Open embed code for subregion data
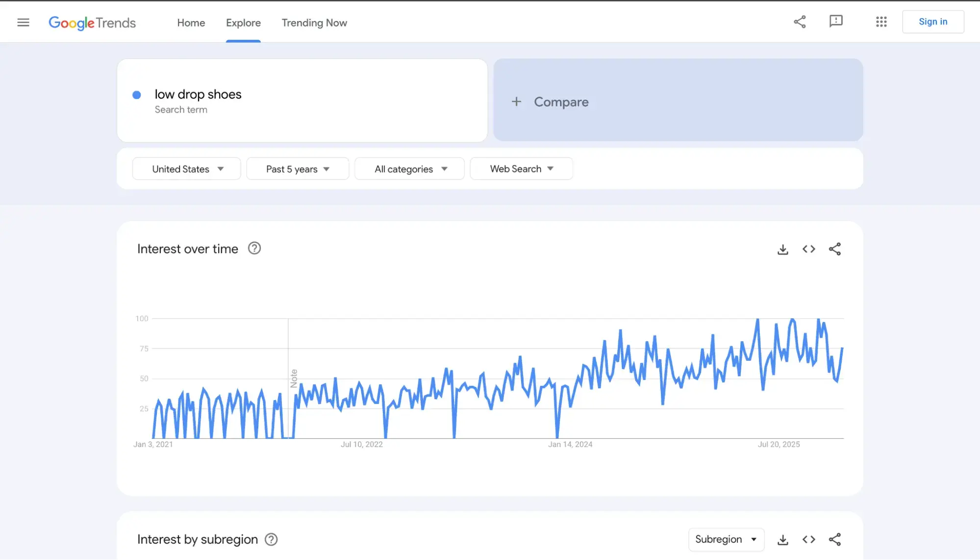The width and height of the screenshot is (980, 560). pos(809,539)
